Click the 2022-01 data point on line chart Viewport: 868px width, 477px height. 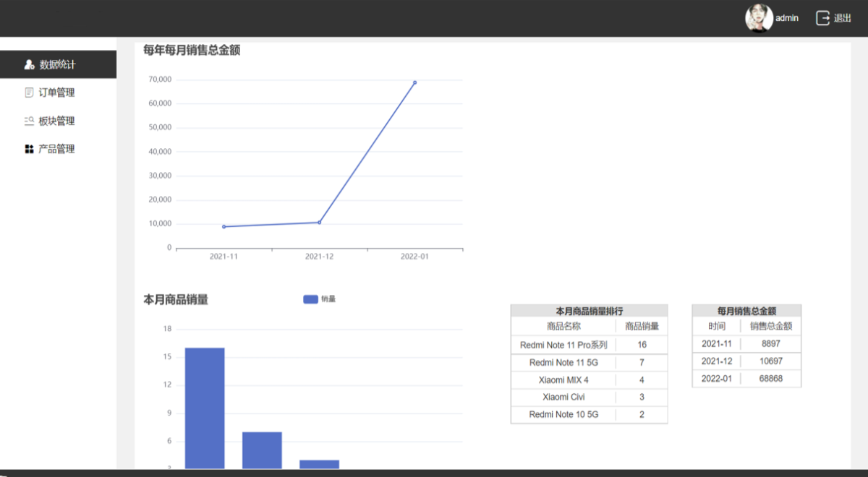click(x=414, y=82)
